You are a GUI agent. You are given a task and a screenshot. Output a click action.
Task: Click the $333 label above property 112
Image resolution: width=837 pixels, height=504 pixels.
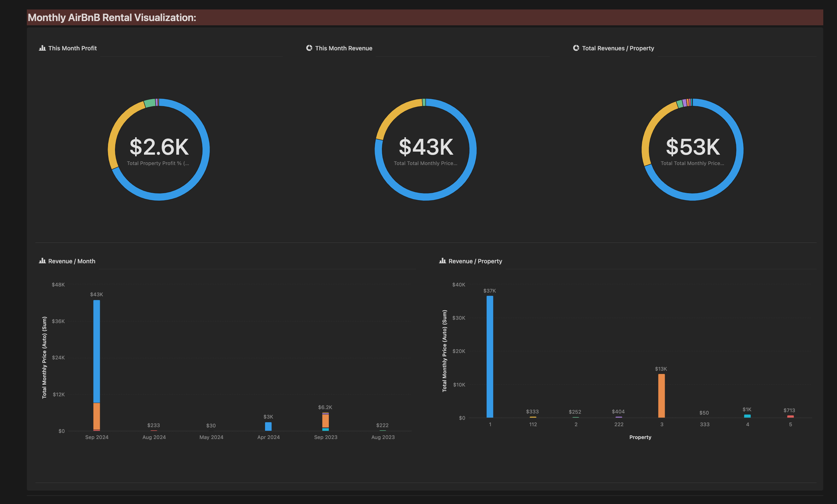coord(532,412)
